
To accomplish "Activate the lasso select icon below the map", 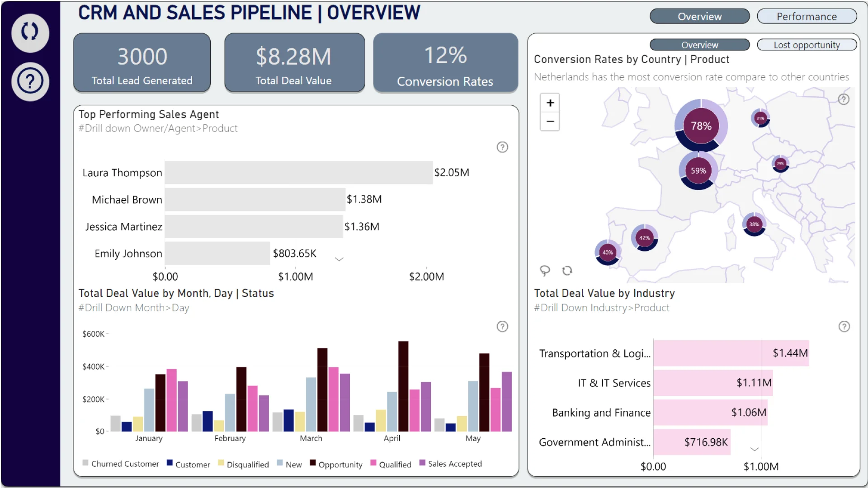I will [x=545, y=271].
